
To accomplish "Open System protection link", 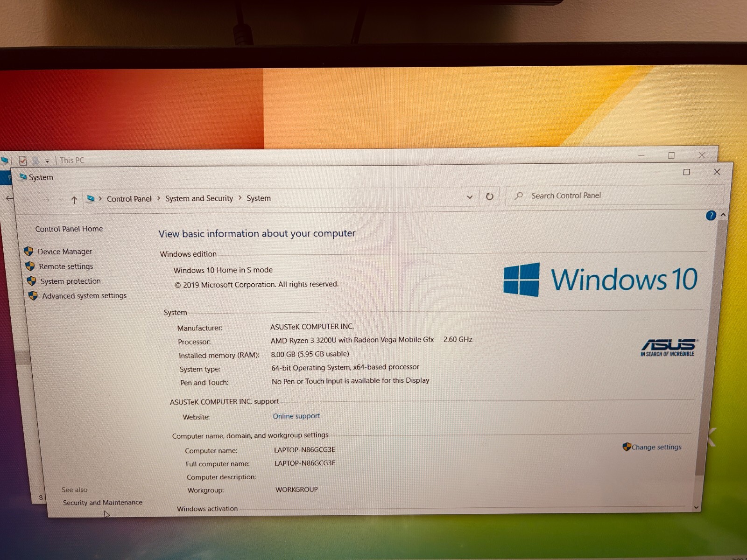I will [70, 281].
